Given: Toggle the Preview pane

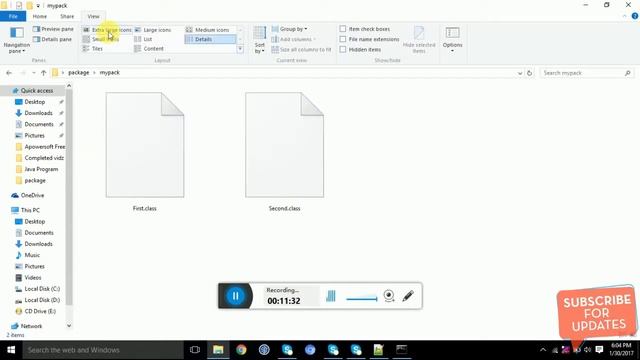Looking at the screenshot, I should [x=53, y=29].
